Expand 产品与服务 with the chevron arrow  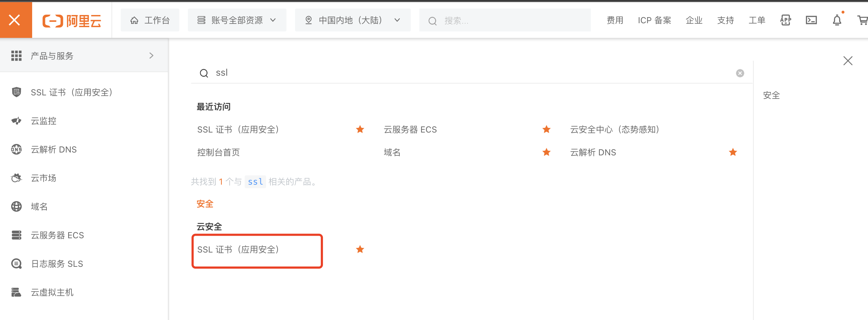tap(151, 56)
